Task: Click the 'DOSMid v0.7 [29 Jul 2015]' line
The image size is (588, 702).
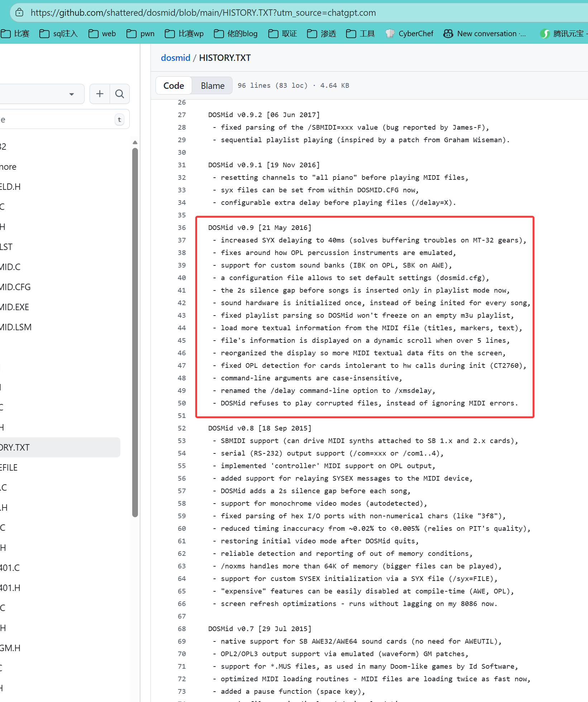Action: coord(260,629)
